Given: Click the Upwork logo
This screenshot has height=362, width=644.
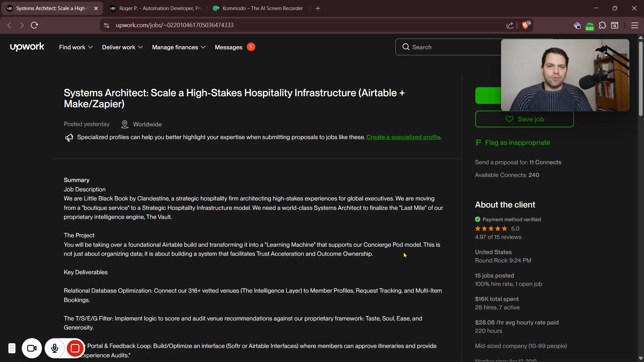Looking at the screenshot, I should click(x=27, y=47).
